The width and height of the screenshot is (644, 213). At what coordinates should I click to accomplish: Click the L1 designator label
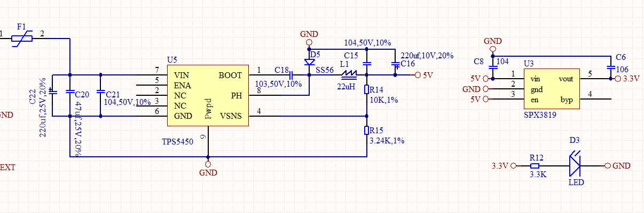click(x=344, y=64)
